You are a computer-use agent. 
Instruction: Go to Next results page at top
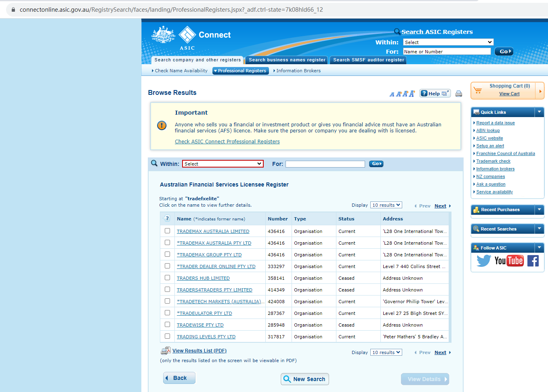[441, 206]
